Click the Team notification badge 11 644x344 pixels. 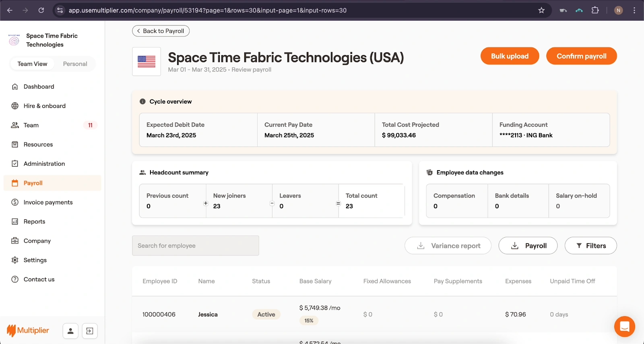click(90, 125)
